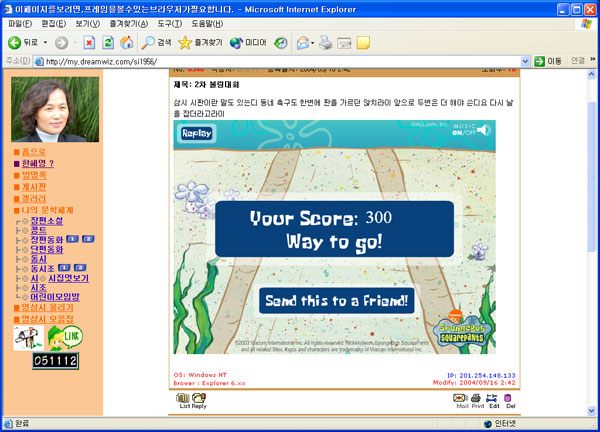Open the 게시판 sidebar link
The height and width of the screenshot is (432, 600).
point(34,187)
